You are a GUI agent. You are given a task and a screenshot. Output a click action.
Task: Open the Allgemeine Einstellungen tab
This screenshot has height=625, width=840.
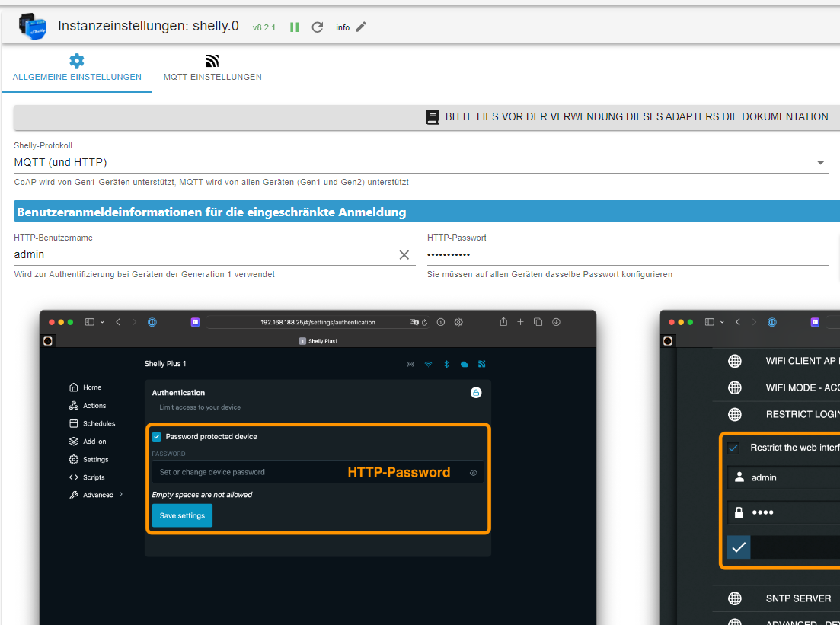tap(77, 68)
